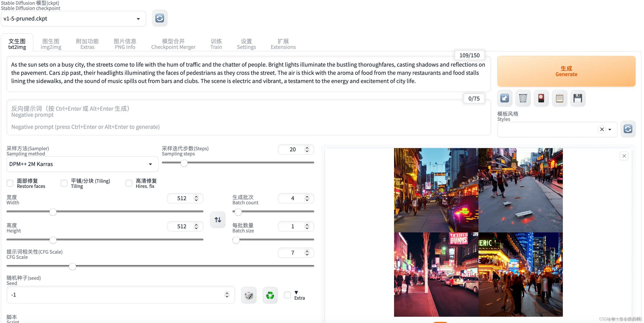This screenshot has height=323, width=644.
Task: Refresh the Styles list
Action: 628,129
